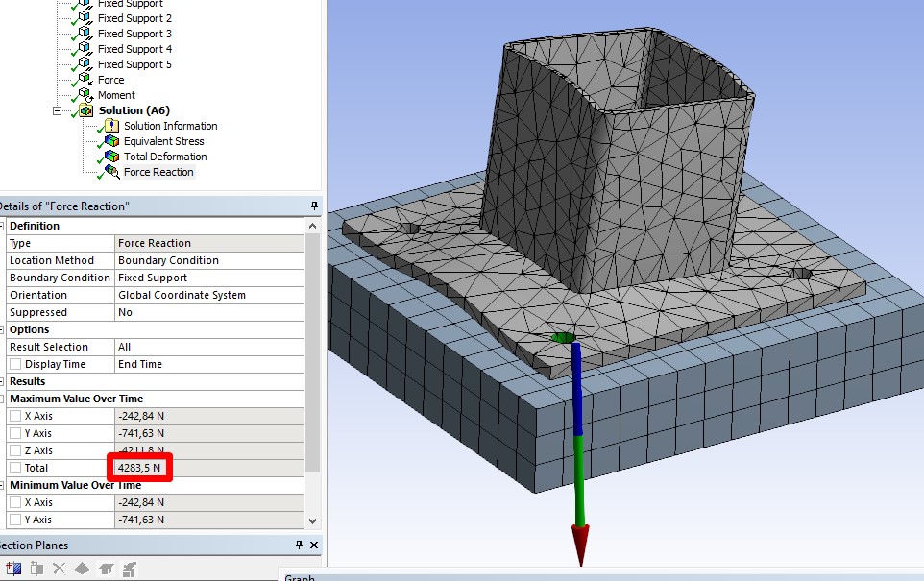Toggle the Maximum Z Axis checkbox

tap(15, 450)
